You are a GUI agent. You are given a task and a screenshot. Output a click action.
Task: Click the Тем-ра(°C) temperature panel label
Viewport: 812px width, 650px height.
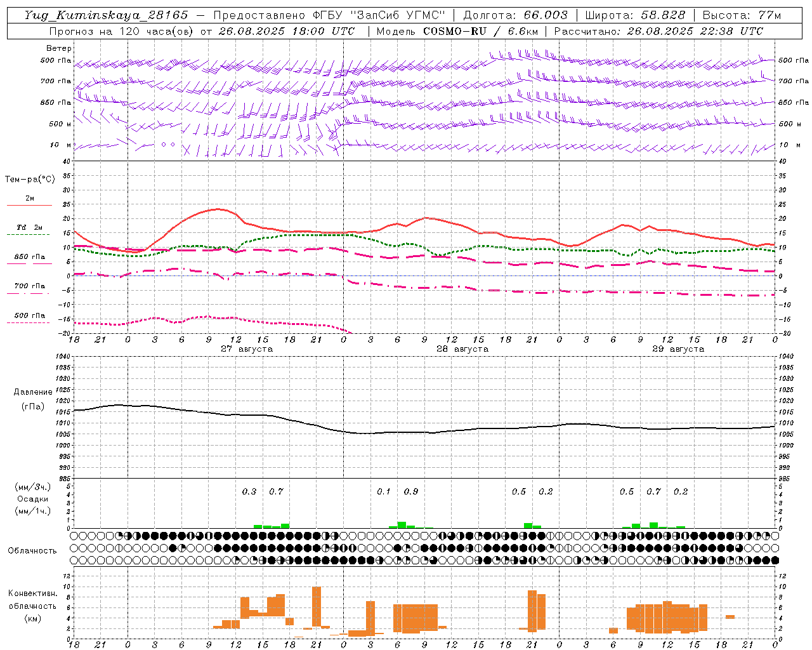click(30, 180)
